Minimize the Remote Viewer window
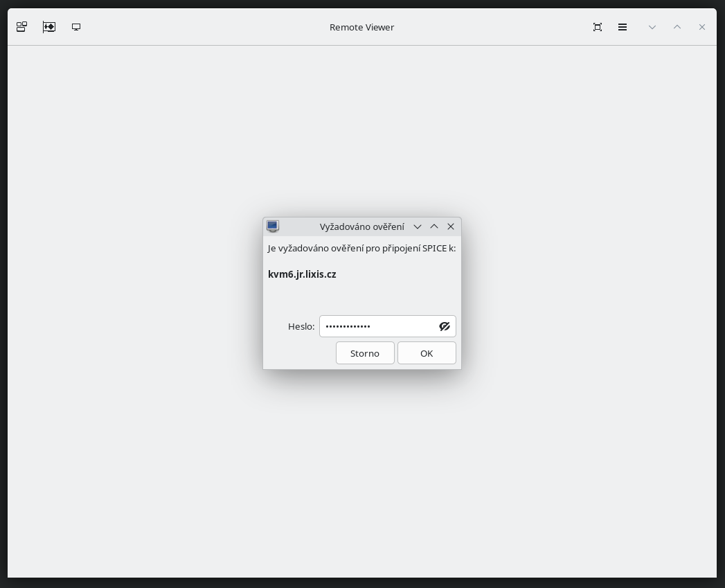The width and height of the screenshot is (725, 588). pos(652,27)
